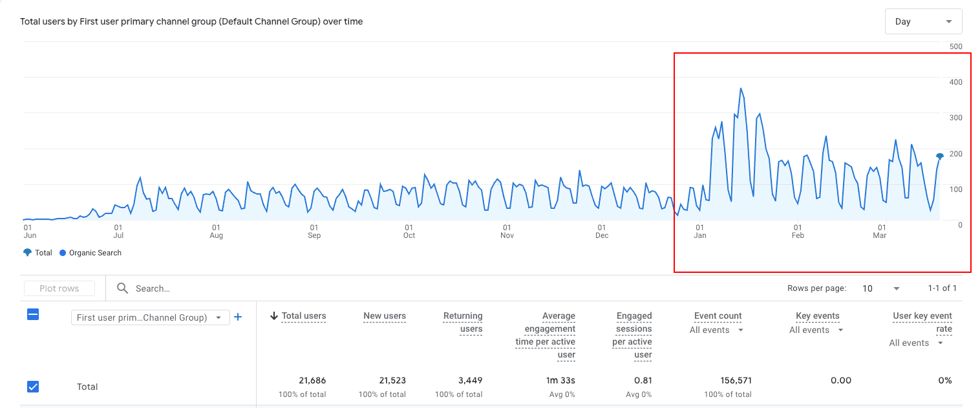
Task: Click the Plot rows button
Action: pos(59,288)
